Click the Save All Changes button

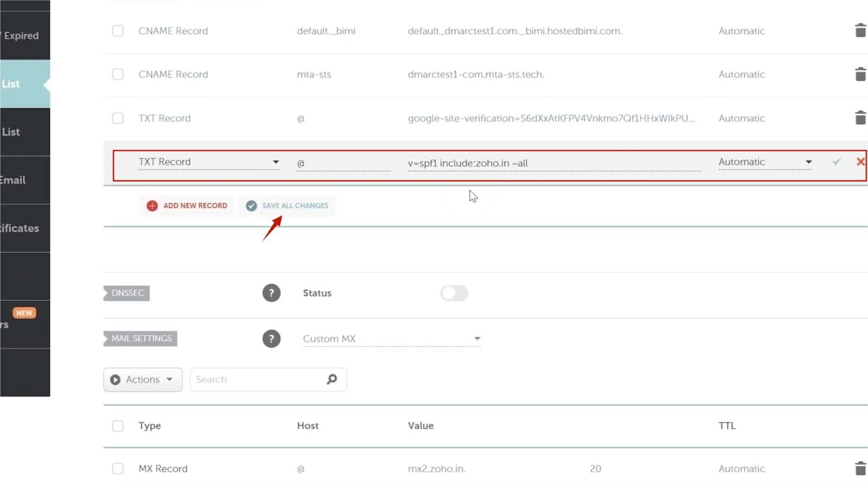pos(286,206)
